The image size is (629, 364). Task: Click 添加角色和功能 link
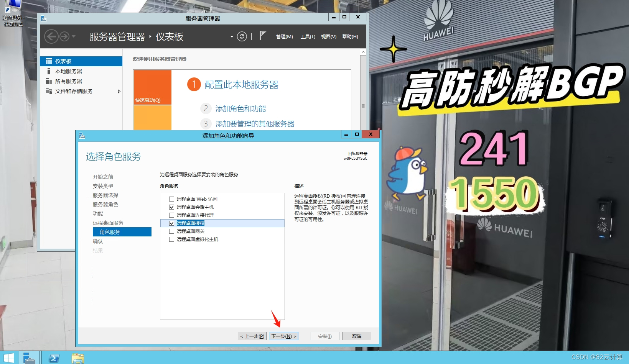(x=240, y=109)
